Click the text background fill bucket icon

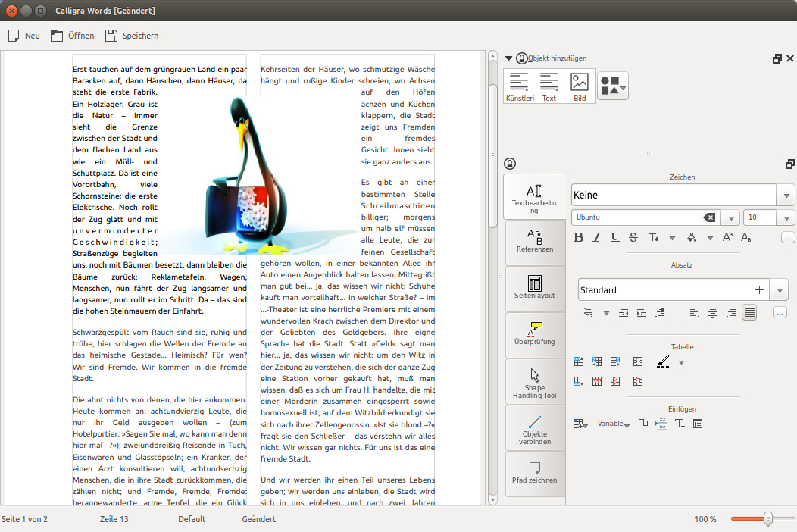tap(692, 237)
